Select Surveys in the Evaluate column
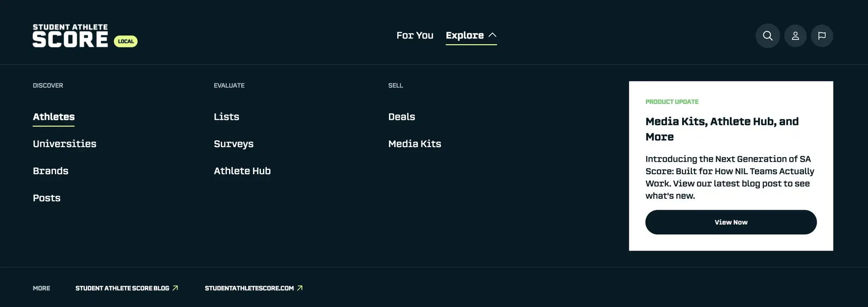The width and height of the screenshot is (868, 307). click(233, 144)
